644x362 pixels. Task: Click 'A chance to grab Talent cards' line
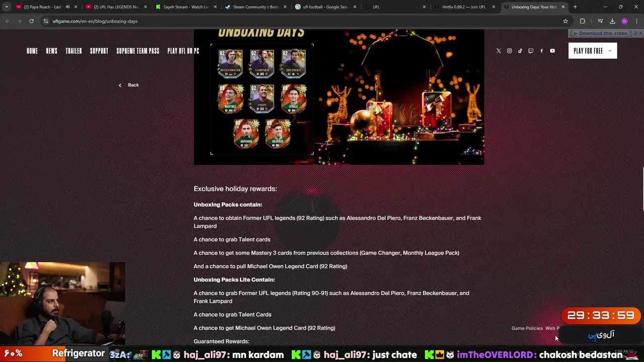click(232, 239)
